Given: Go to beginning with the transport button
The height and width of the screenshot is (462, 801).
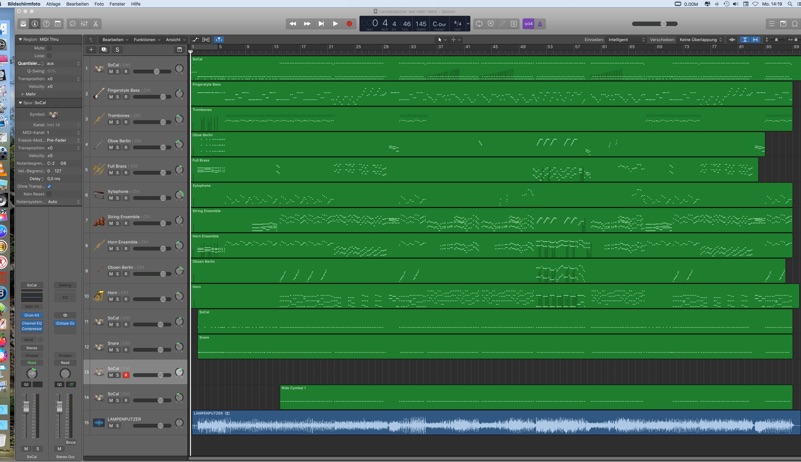Looking at the screenshot, I should (x=321, y=24).
